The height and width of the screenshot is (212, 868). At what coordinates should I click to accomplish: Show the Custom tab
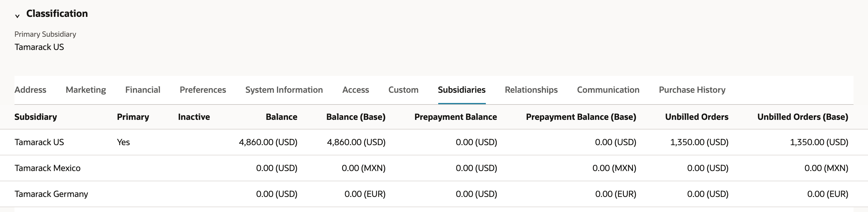pyautogui.click(x=403, y=90)
